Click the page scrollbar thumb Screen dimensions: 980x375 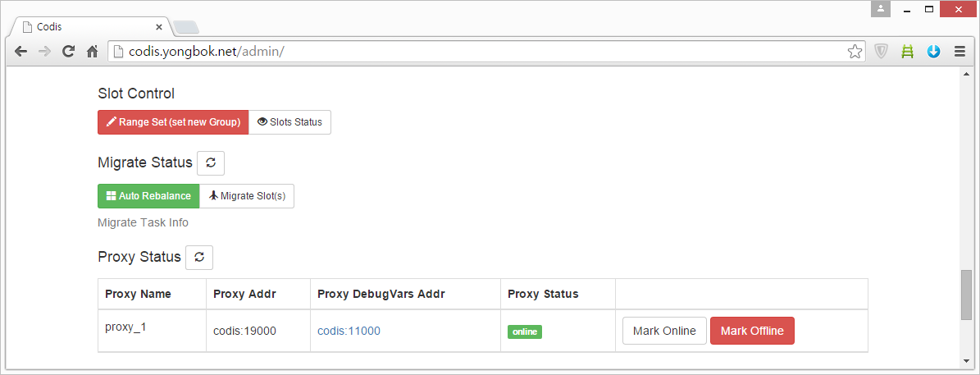click(966, 295)
